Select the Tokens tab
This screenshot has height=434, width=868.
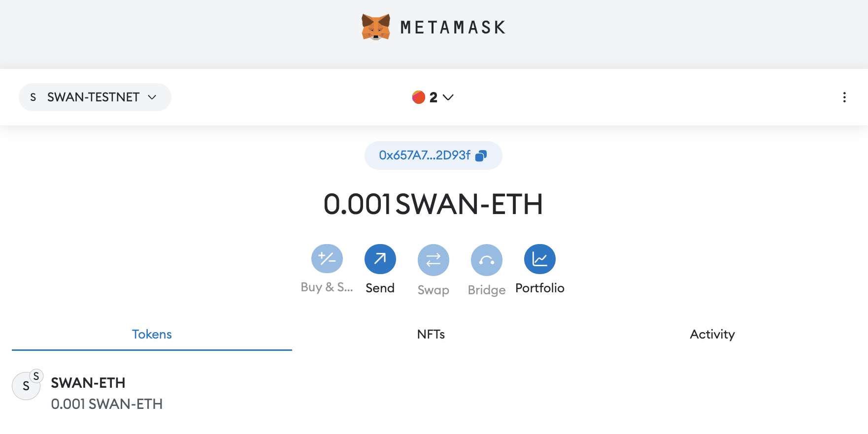[152, 335]
